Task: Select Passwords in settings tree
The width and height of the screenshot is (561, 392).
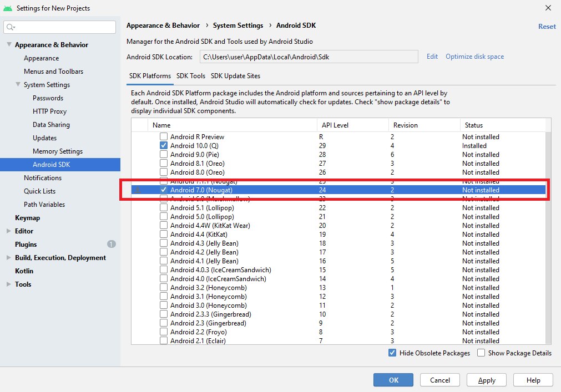Action: click(x=48, y=98)
